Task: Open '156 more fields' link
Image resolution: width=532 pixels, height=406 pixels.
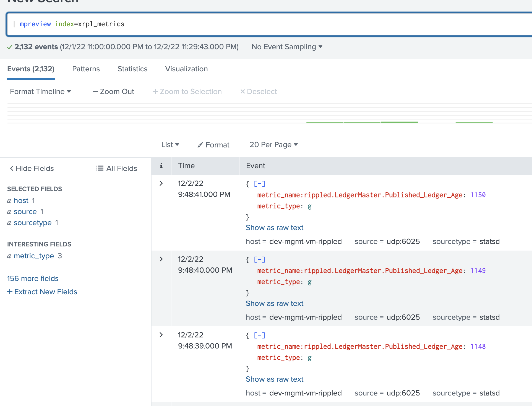Action: click(33, 279)
